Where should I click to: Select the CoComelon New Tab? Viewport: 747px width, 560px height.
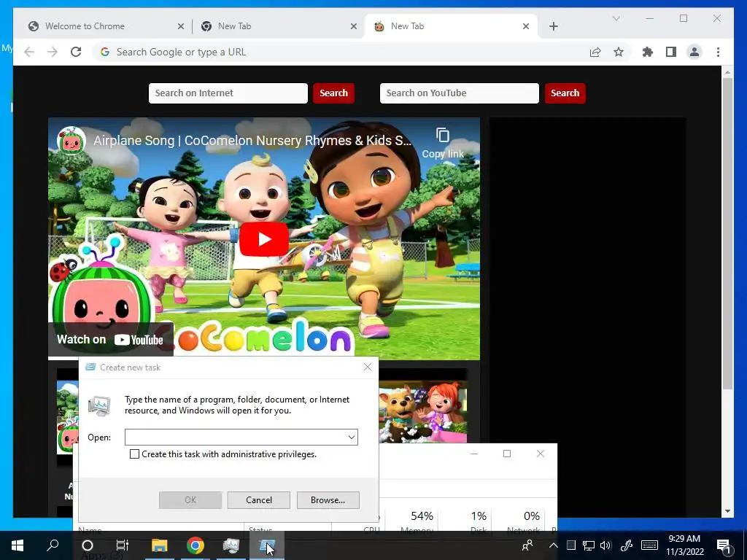(x=451, y=26)
